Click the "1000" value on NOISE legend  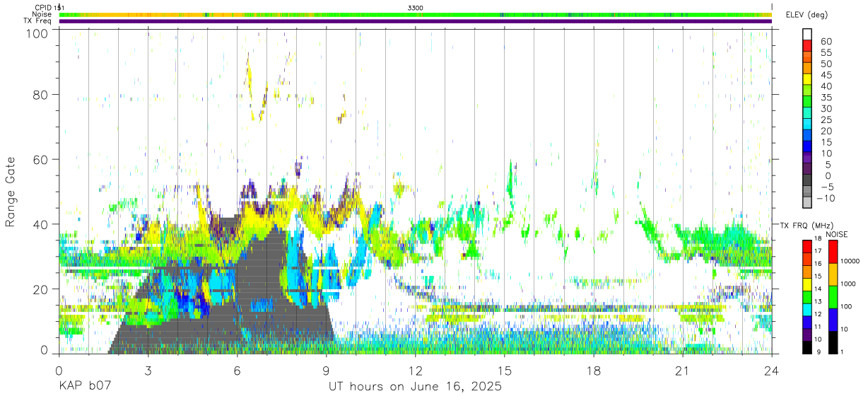pyautogui.click(x=848, y=284)
